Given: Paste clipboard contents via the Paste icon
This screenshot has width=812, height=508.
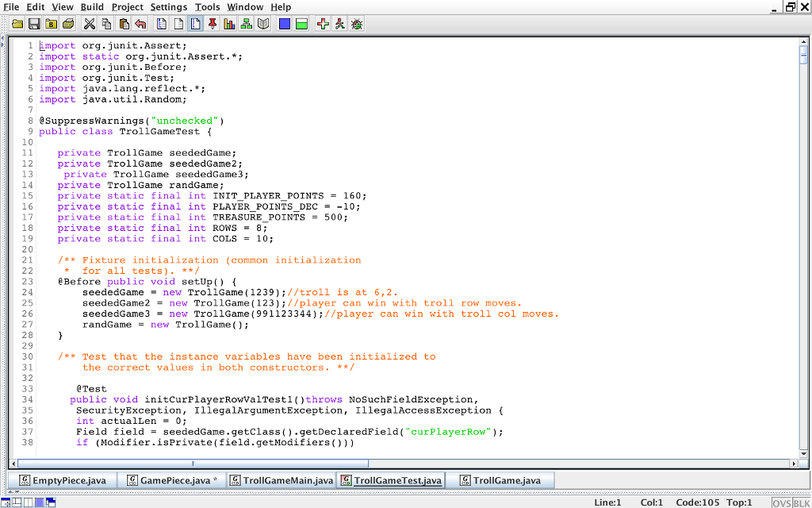Looking at the screenshot, I should (123, 24).
